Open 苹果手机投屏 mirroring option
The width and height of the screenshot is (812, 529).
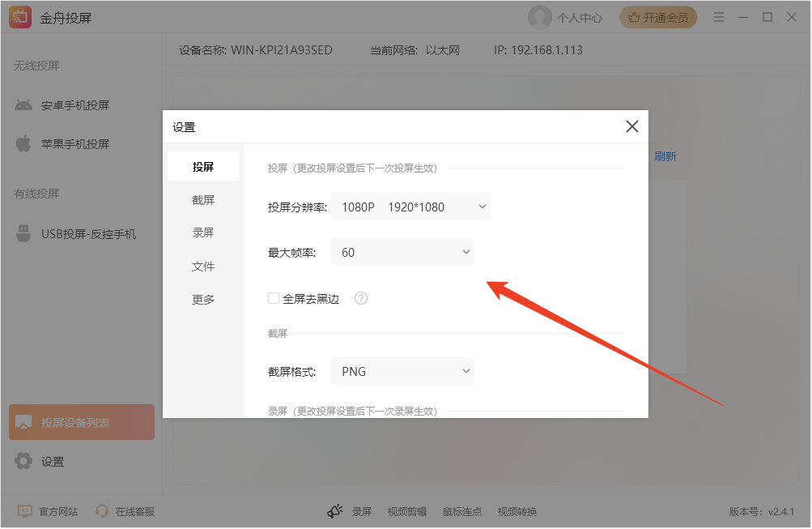77,143
